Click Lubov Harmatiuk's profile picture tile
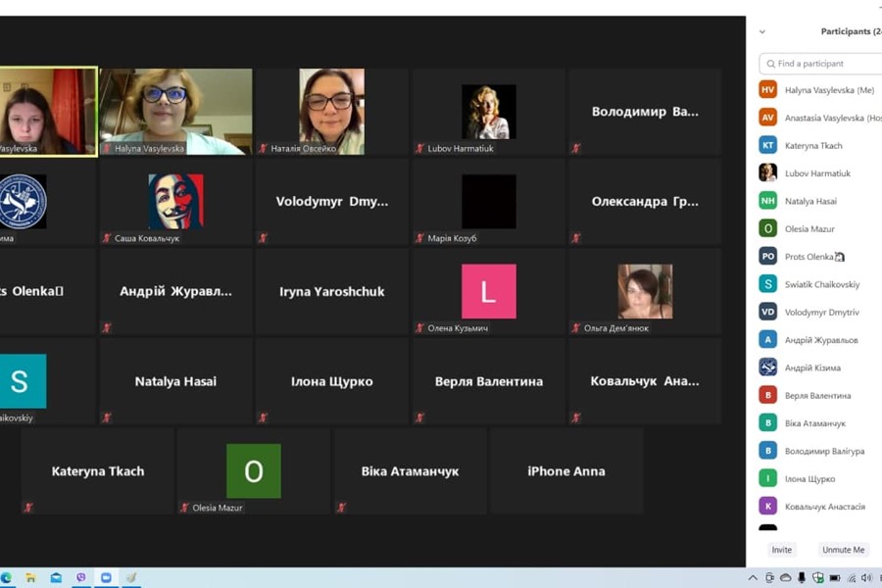 (x=488, y=112)
